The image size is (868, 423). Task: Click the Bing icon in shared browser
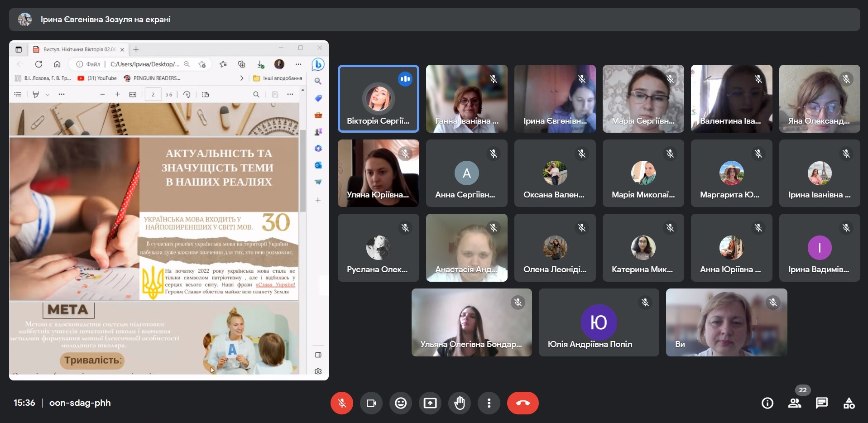pyautogui.click(x=318, y=64)
